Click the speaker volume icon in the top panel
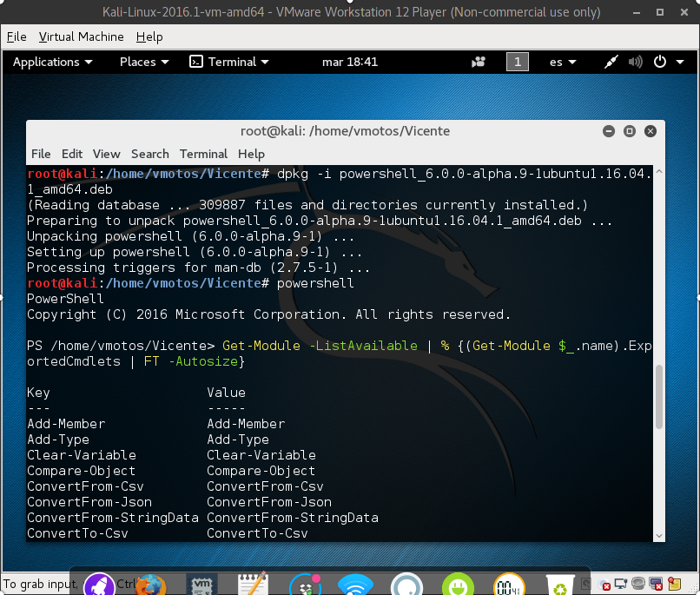700x595 pixels. pos(636,62)
